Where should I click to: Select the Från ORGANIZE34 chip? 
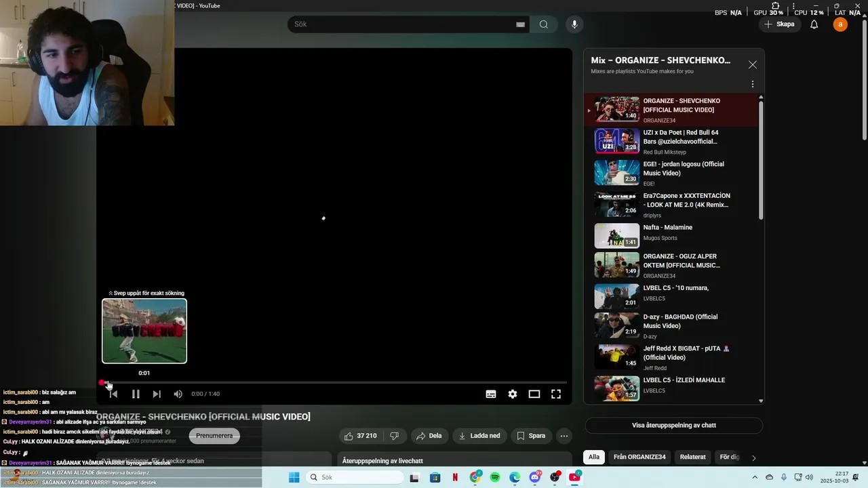pos(639,457)
